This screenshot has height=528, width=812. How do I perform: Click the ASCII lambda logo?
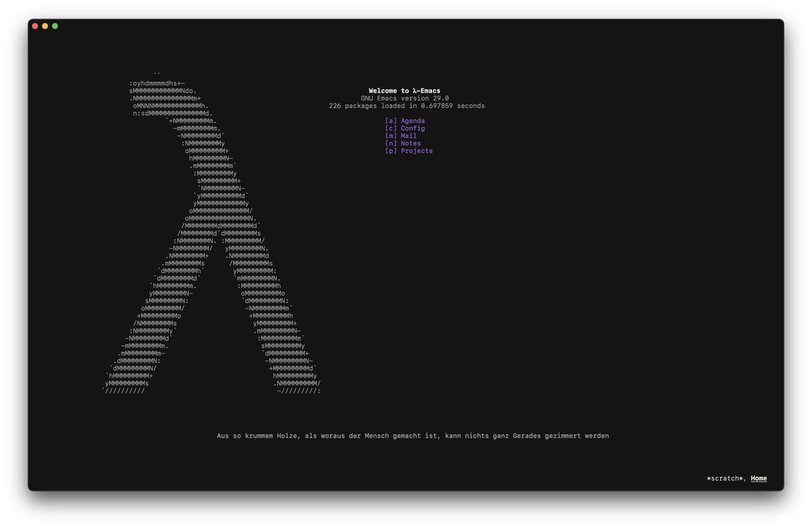point(218,218)
